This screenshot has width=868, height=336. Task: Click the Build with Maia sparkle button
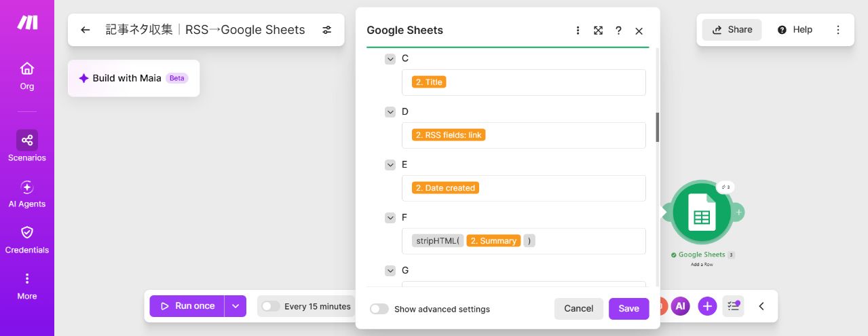coord(134,78)
